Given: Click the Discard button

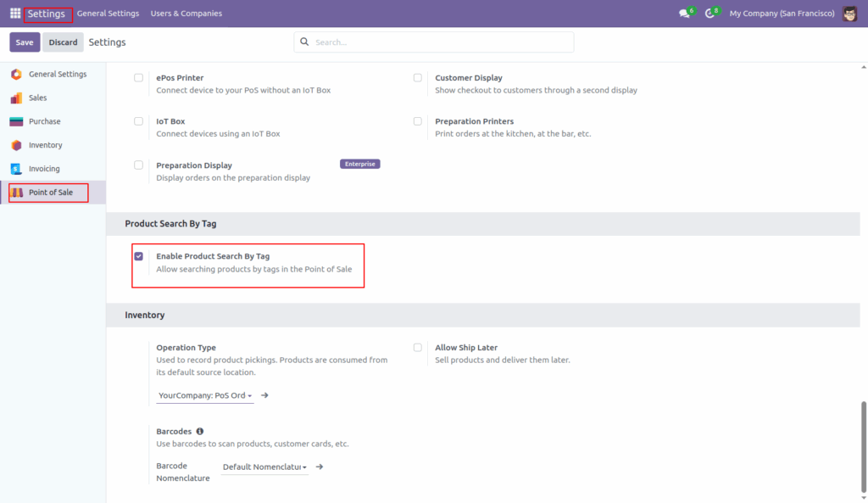Looking at the screenshot, I should 63,41.
